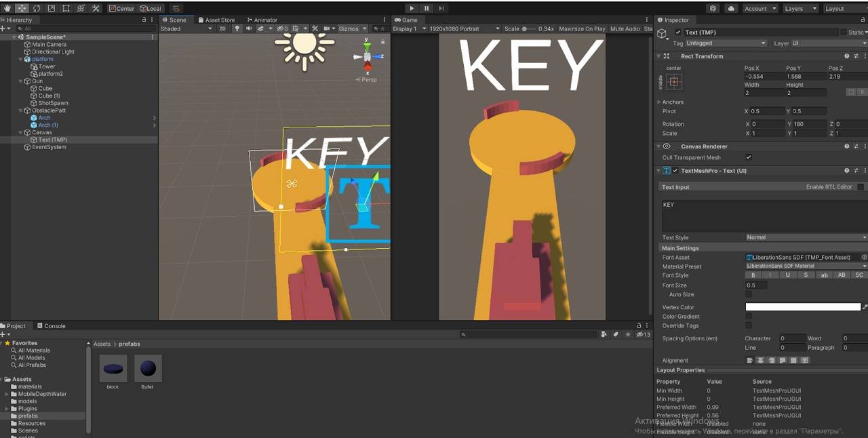This screenshot has height=438, width=868.
Task: Select the Scale tool
Action: [x=52, y=8]
